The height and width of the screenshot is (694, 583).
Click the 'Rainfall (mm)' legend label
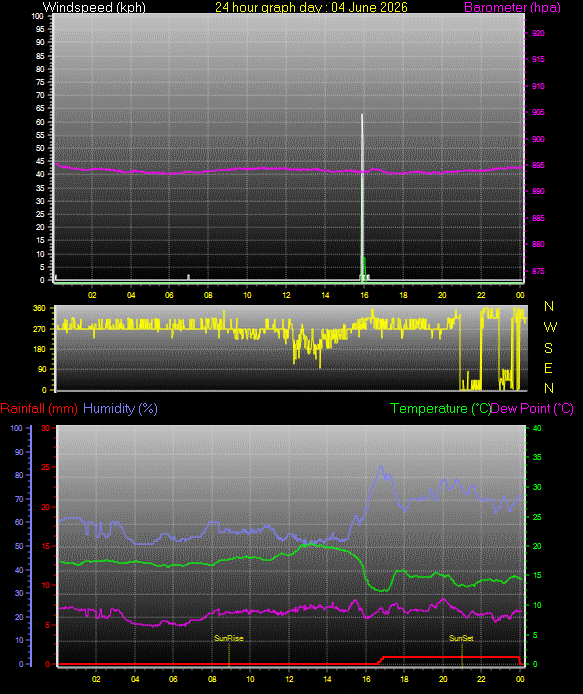pyautogui.click(x=39, y=409)
